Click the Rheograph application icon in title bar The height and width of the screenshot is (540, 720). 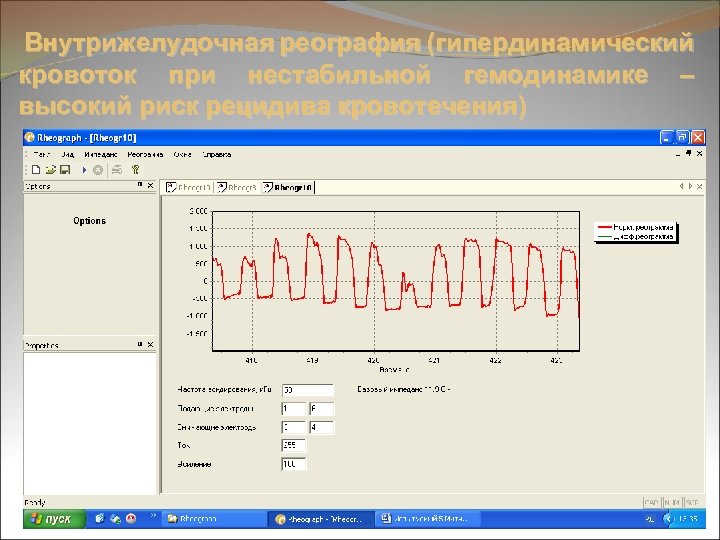coord(30,138)
